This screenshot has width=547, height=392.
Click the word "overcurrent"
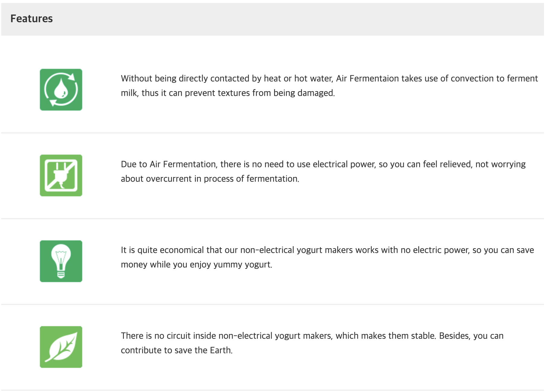click(169, 179)
